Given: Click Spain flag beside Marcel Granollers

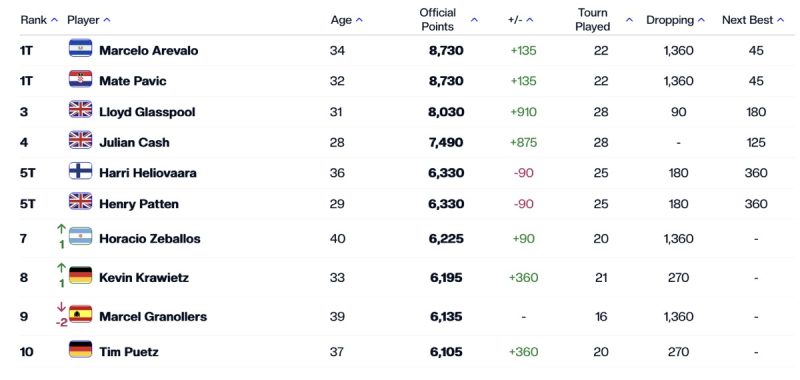Looking at the screenshot, I should click(81, 314).
